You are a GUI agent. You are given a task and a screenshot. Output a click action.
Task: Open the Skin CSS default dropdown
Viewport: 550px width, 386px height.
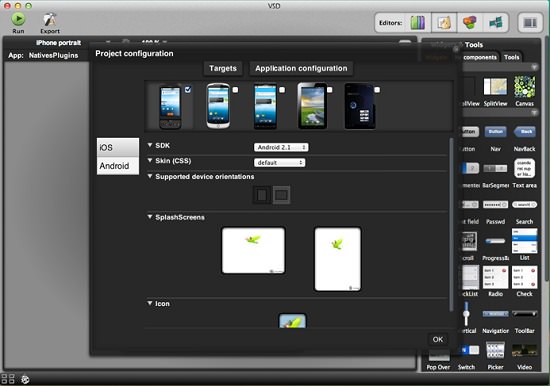pos(279,163)
